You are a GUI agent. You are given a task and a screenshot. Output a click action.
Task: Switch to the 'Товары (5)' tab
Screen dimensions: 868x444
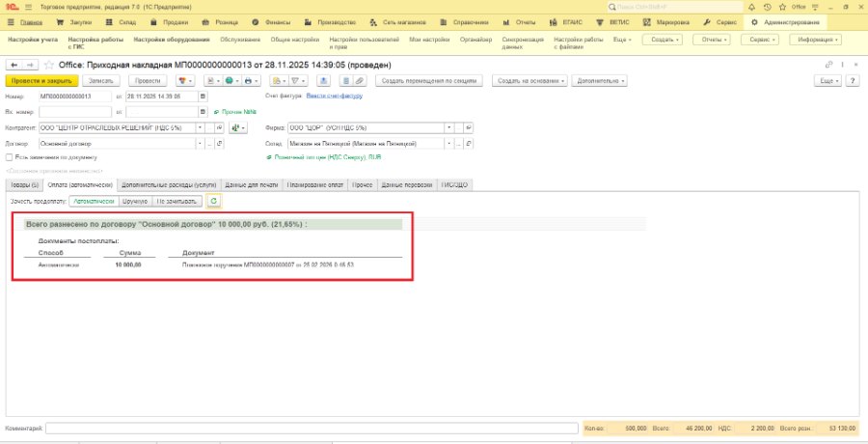coord(24,185)
